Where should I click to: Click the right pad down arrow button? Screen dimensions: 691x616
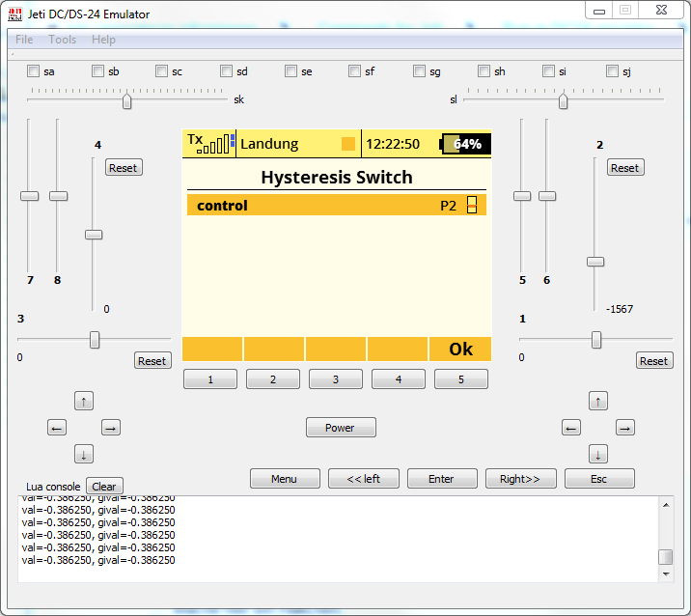tap(598, 454)
